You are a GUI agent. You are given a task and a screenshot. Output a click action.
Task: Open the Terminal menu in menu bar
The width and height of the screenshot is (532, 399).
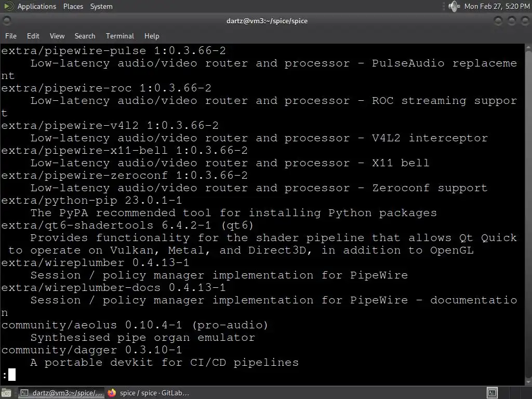tap(120, 36)
